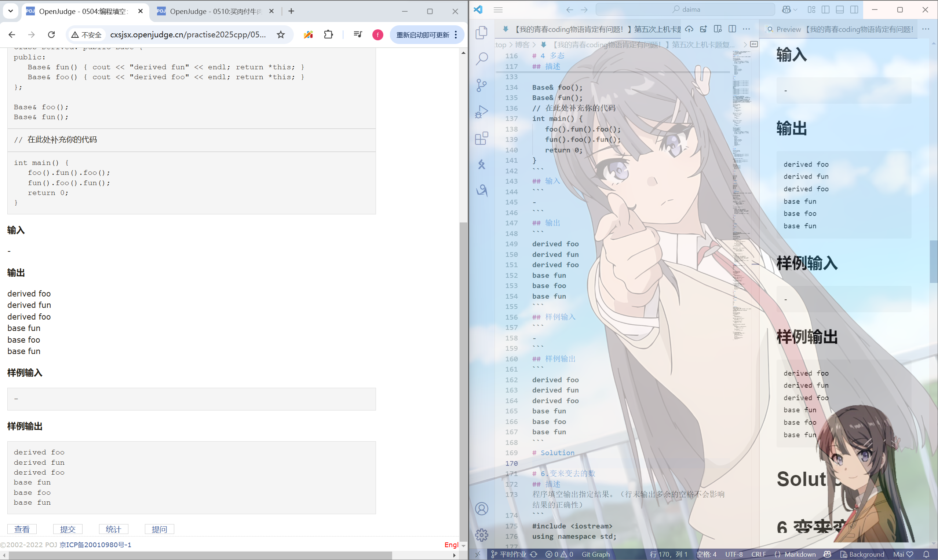The height and width of the screenshot is (560, 938).
Task: Open the VS Code hamburger menu
Action: point(498,10)
